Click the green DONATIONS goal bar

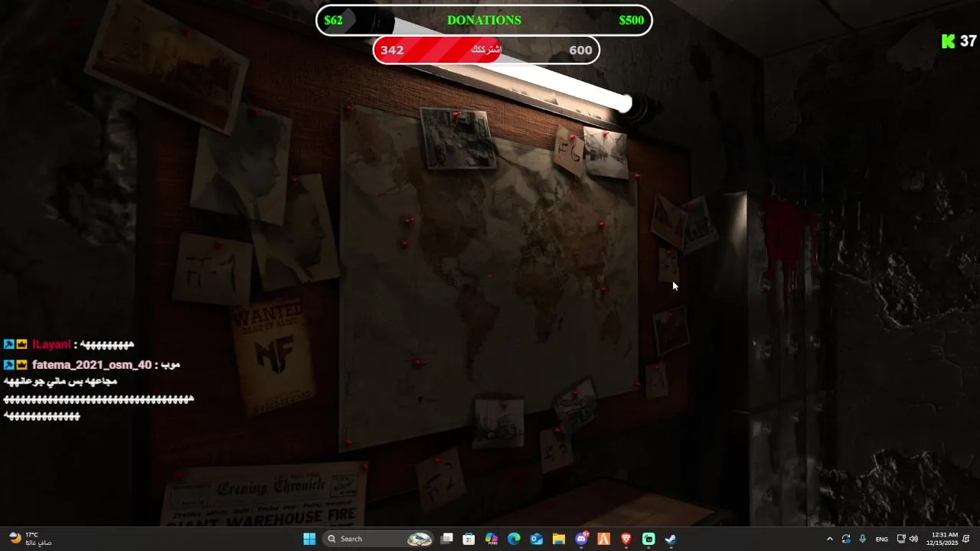pyautogui.click(x=484, y=20)
